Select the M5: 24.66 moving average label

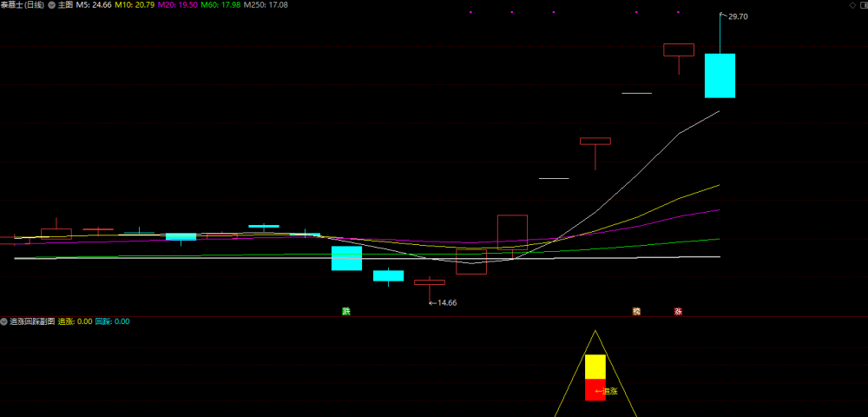point(94,4)
